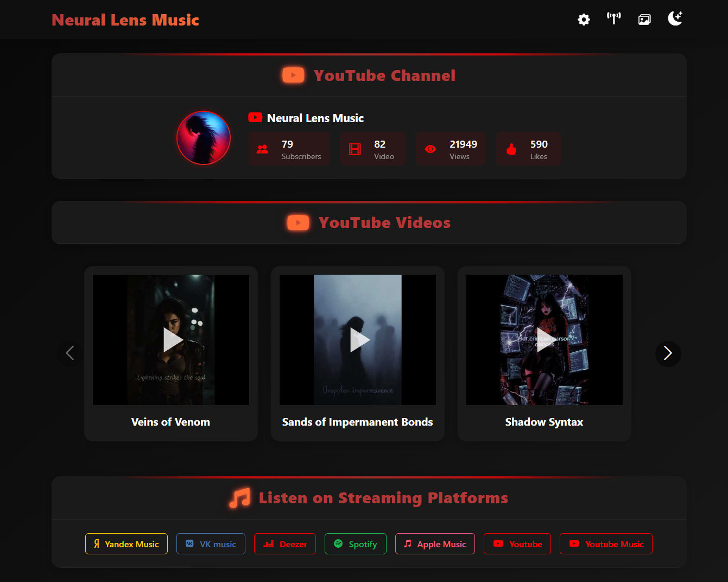
Task: Open the settings gear icon
Action: (x=584, y=20)
